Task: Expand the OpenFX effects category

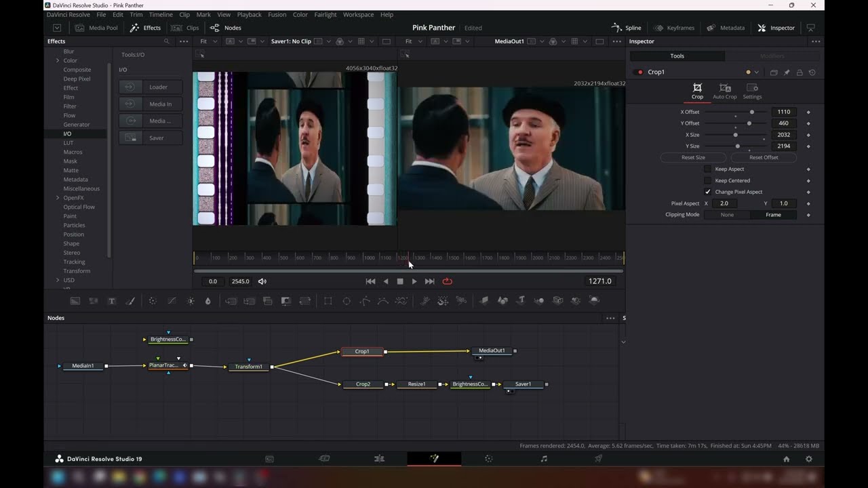Action: pyautogui.click(x=58, y=198)
